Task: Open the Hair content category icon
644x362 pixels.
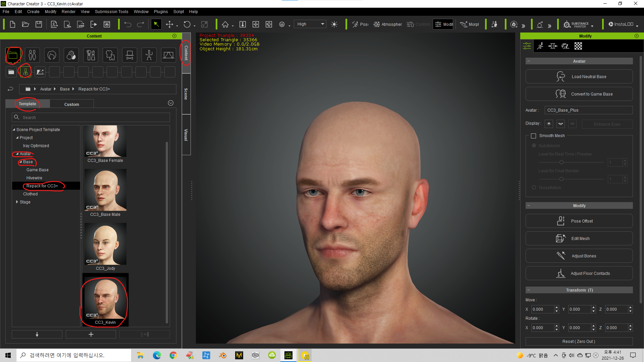Action: tap(52, 55)
